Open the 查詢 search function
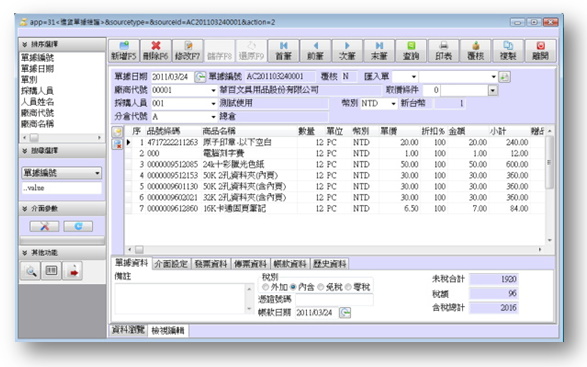The width and height of the screenshot is (587, 367). [411, 51]
